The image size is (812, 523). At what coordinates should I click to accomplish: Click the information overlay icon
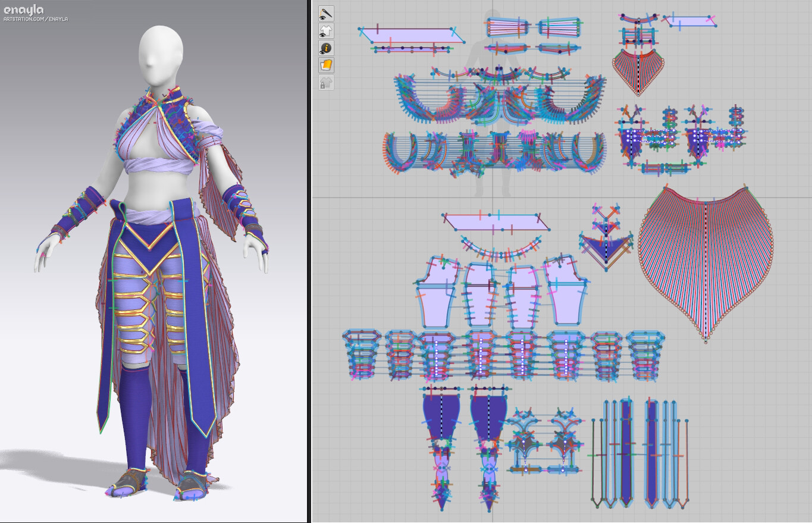[327, 47]
